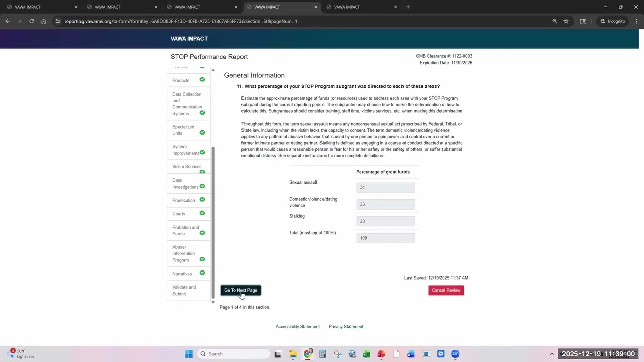
Task: Open the Privacy Statement link
Action: (x=346, y=327)
